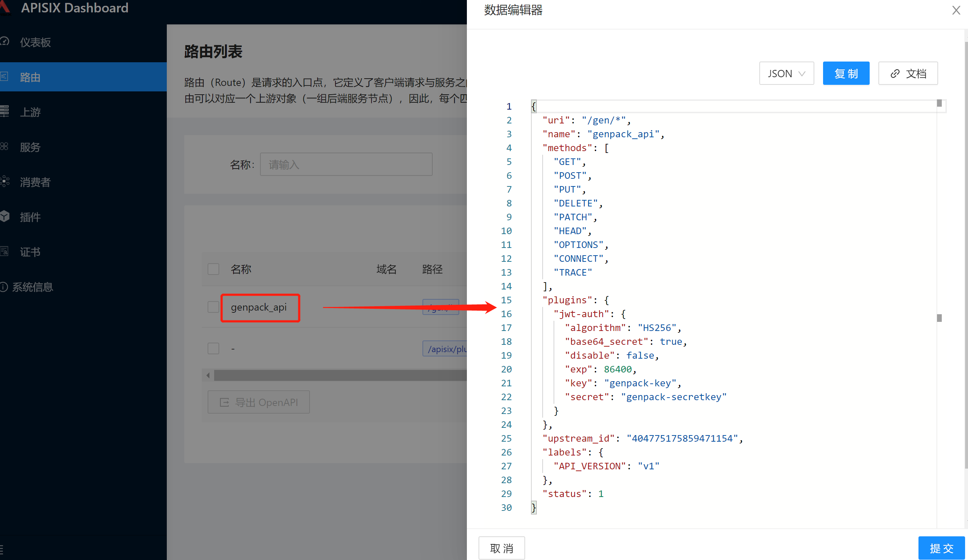
Task: Click the services icon in sidebar
Action: click(x=5, y=146)
